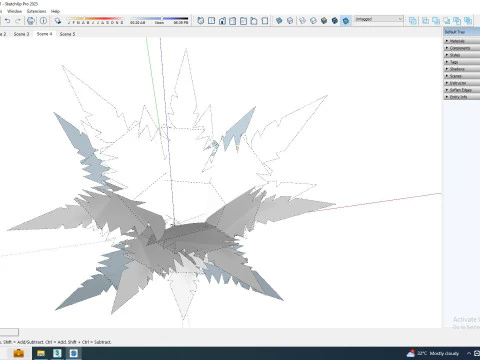
Task: Click the Print icon in toolbar
Action: (x=30, y=21)
